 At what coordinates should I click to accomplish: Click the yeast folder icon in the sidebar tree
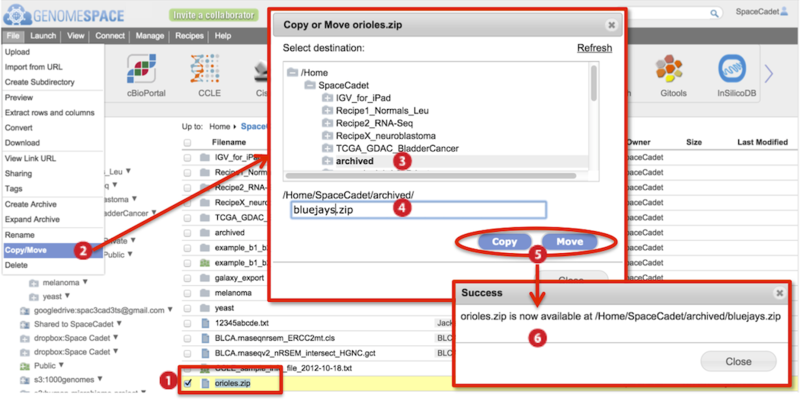(34, 296)
